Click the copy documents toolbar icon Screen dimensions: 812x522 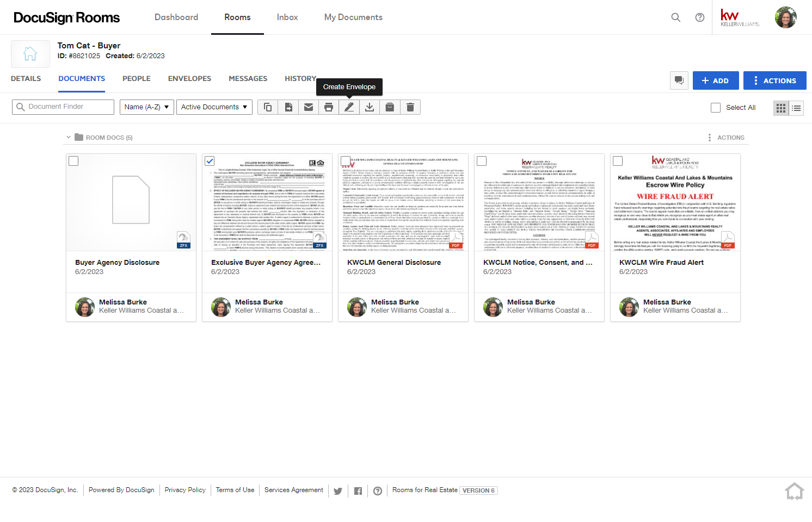coord(268,107)
